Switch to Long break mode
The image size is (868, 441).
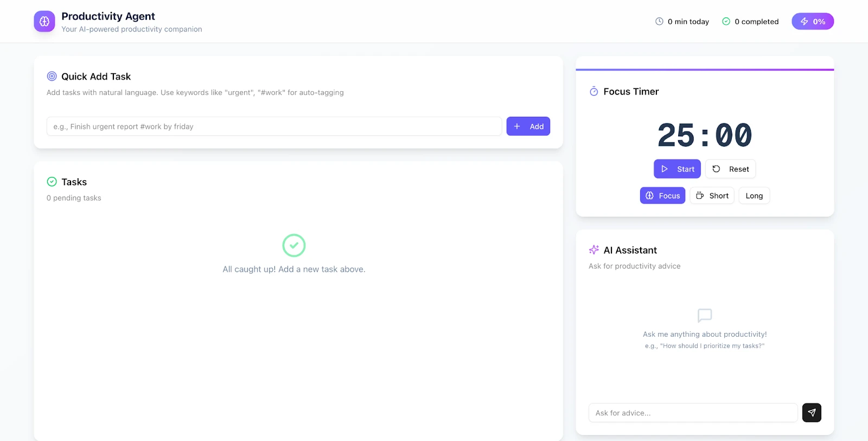pos(754,196)
